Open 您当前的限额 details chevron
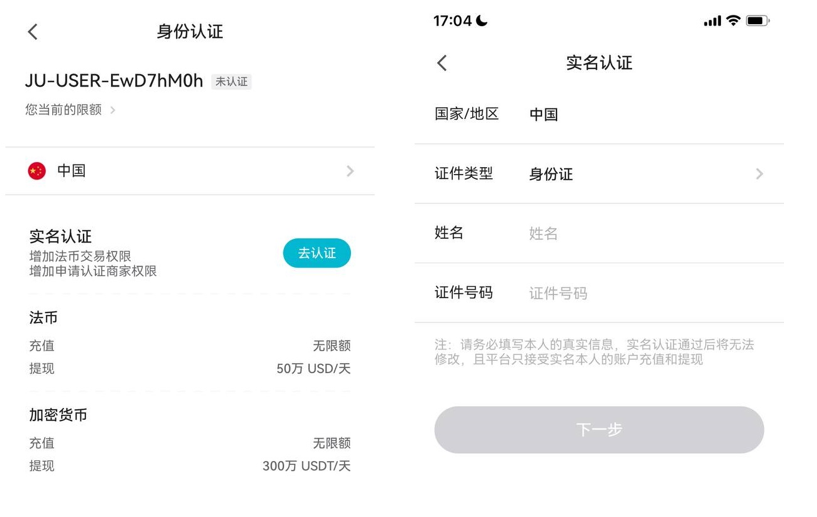The height and width of the screenshot is (517, 817). [x=113, y=110]
